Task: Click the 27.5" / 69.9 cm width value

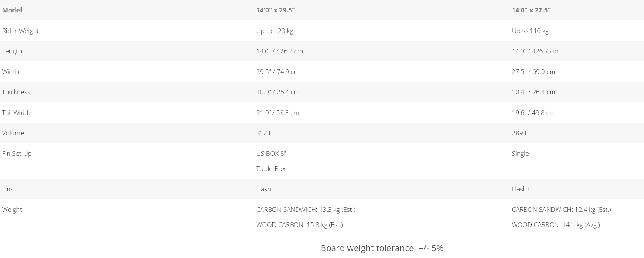Action: [x=533, y=72]
